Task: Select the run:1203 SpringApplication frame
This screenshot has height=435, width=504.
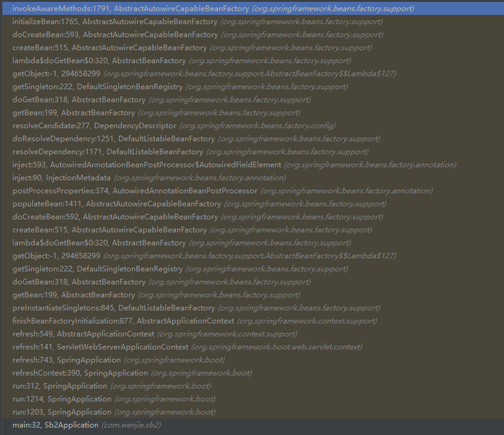Action: coord(253,412)
